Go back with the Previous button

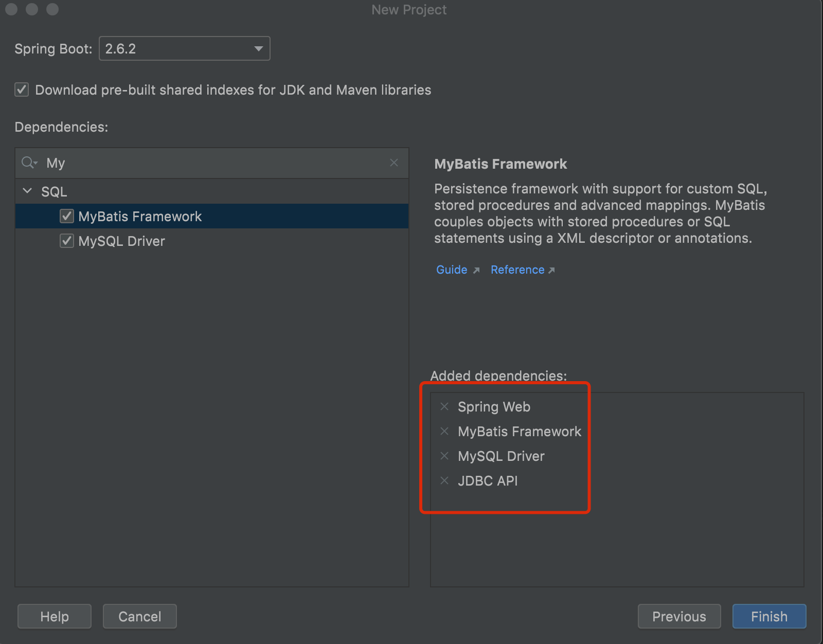679,616
